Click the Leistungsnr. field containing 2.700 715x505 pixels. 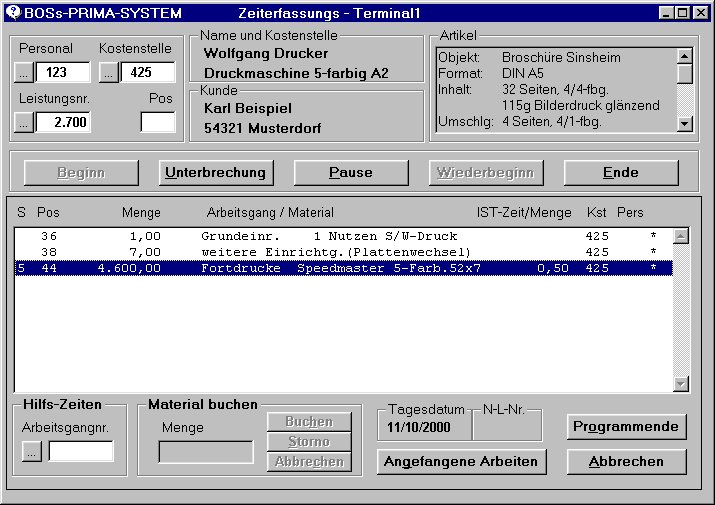point(63,122)
